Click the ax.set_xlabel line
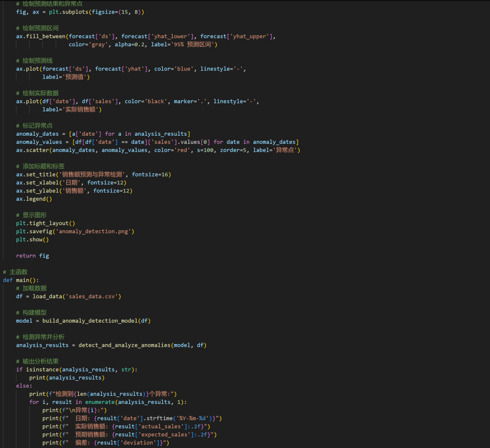The width and height of the screenshot is (490, 448). (x=71, y=182)
